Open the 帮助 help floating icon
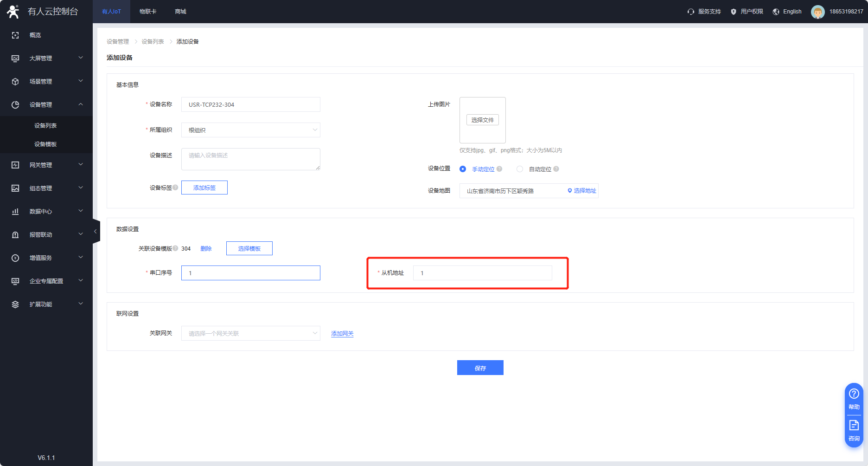868x466 pixels. 854,395
